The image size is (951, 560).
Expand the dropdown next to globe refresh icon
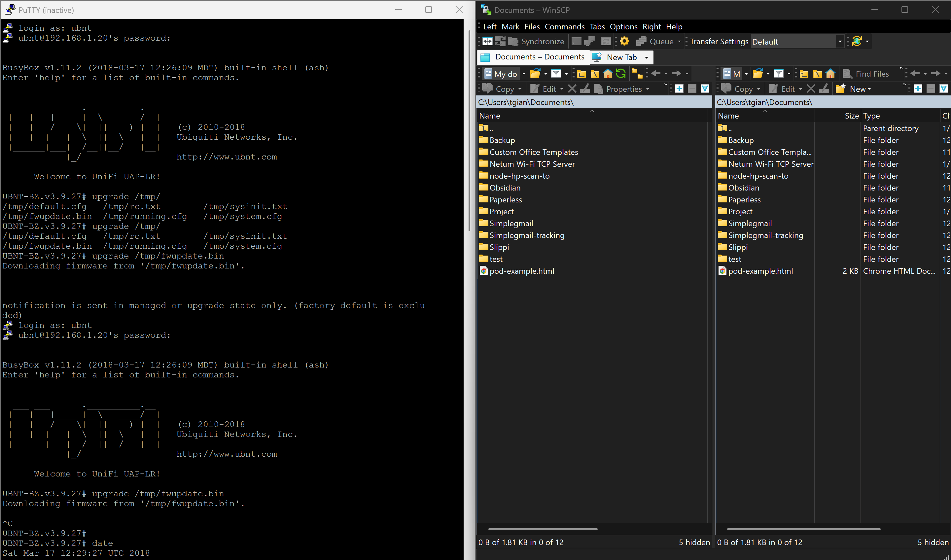867,41
